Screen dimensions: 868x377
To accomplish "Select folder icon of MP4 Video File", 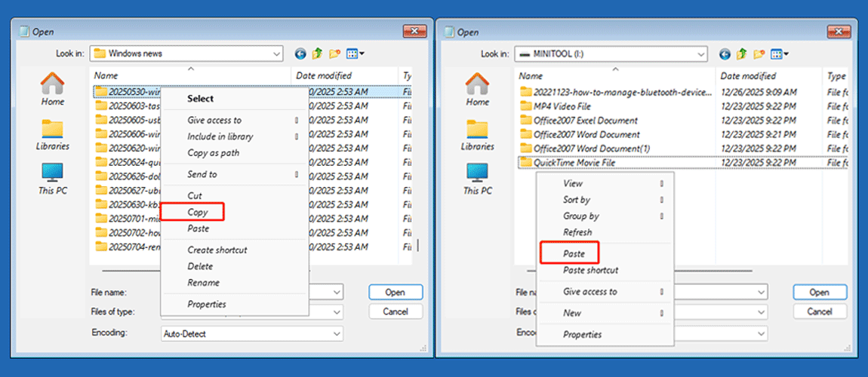I will [x=526, y=106].
